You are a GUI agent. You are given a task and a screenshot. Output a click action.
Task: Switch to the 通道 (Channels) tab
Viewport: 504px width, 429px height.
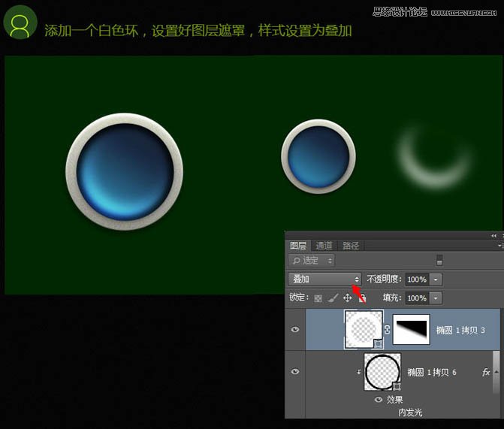point(324,246)
